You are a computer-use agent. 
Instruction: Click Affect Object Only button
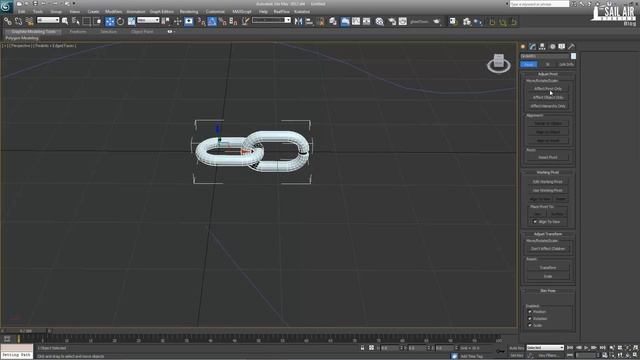click(548, 98)
